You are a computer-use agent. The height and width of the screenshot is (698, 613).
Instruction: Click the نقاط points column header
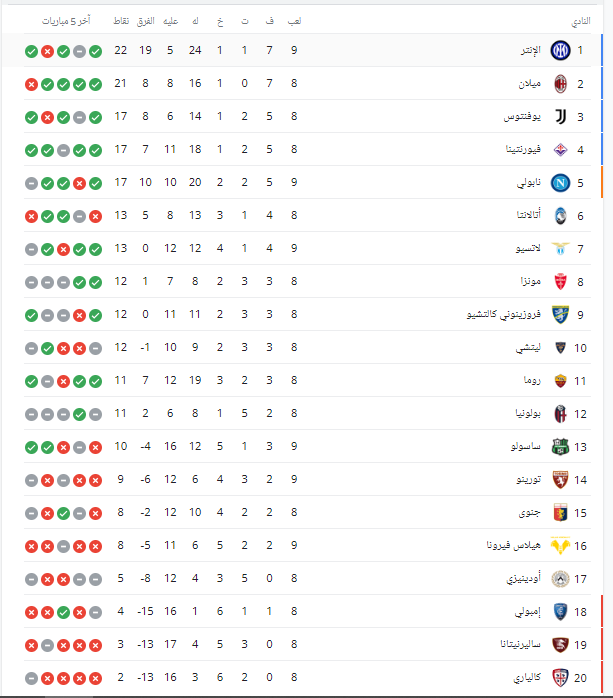(120, 20)
